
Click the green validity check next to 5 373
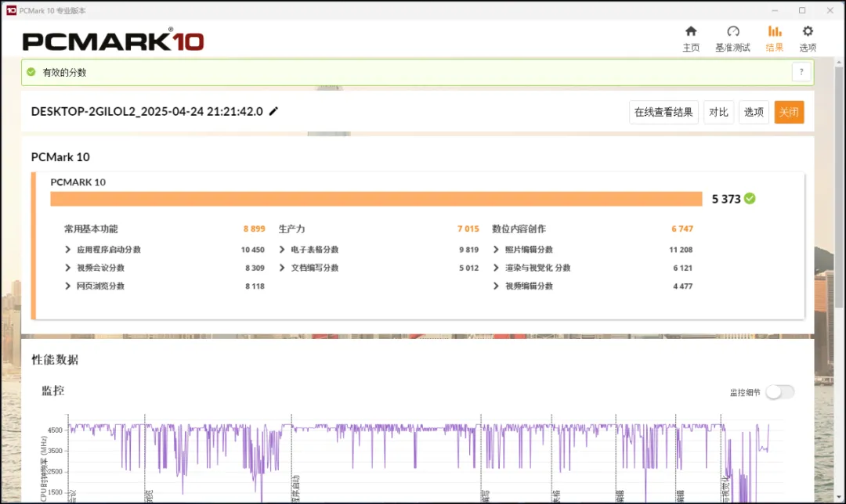[750, 198]
